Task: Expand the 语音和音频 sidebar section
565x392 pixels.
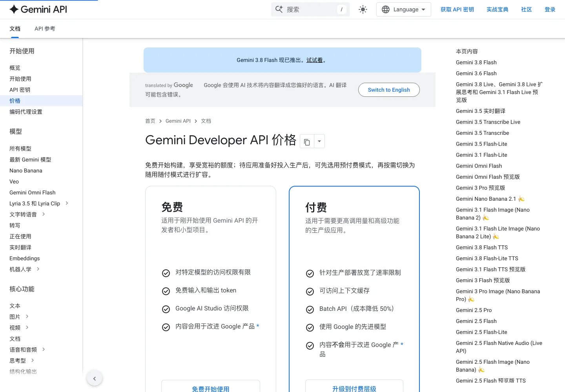Action: 44,349
